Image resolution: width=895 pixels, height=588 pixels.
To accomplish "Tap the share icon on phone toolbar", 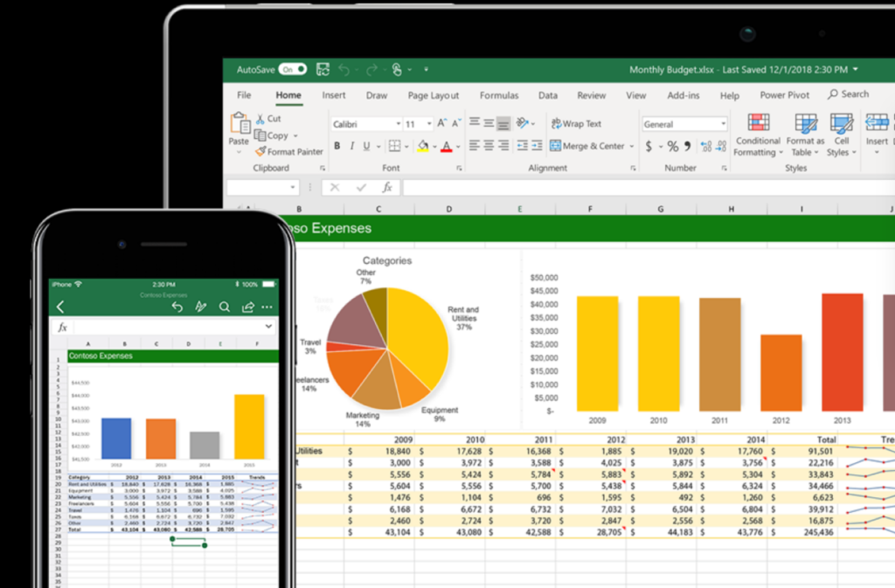I will click(x=247, y=307).
